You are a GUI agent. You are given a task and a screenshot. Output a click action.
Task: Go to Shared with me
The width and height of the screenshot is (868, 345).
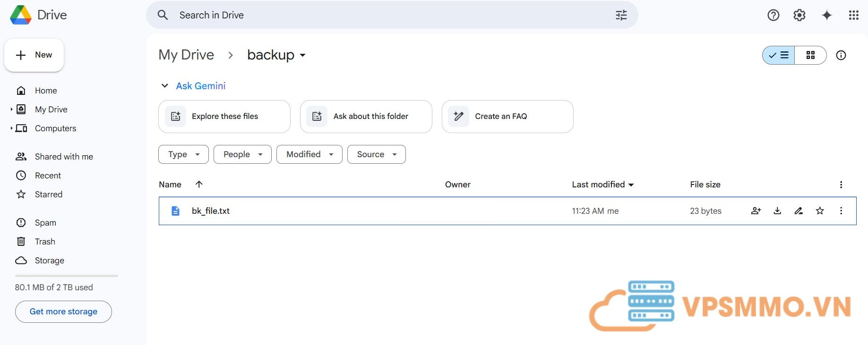pyautogui.click(x=64, y=157)
